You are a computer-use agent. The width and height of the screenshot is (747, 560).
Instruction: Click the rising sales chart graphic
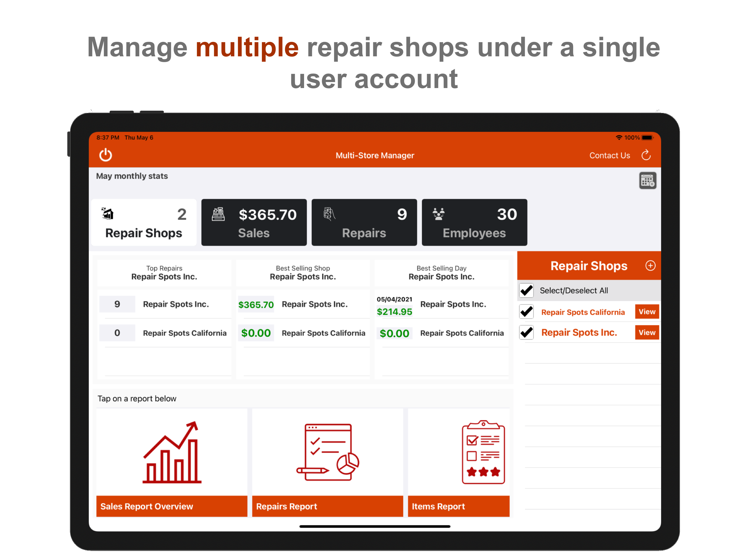pos(171,451)
